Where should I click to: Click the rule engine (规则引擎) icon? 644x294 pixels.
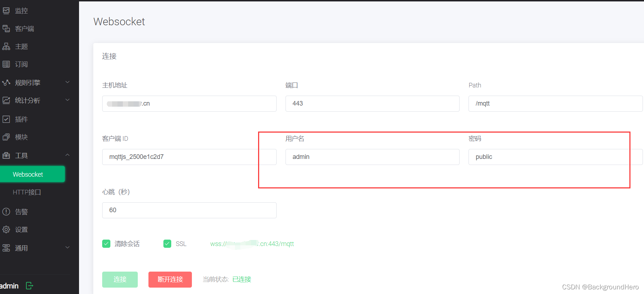click(6, 82)
